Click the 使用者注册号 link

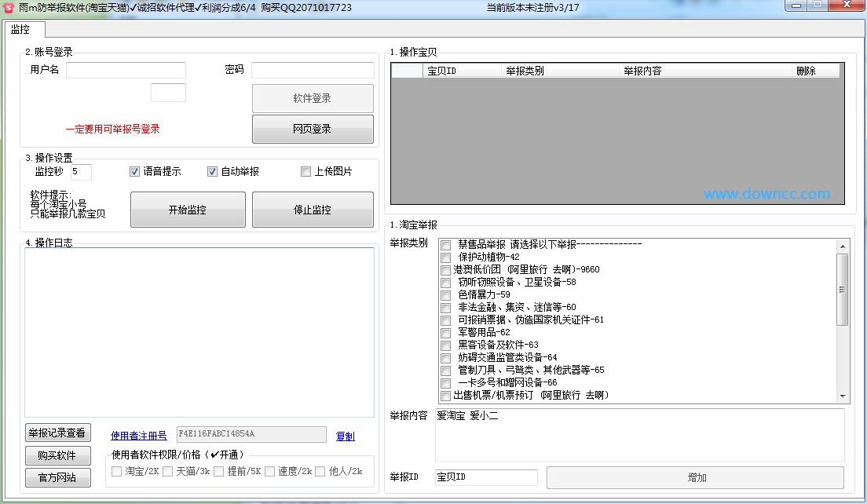point(138,433)
